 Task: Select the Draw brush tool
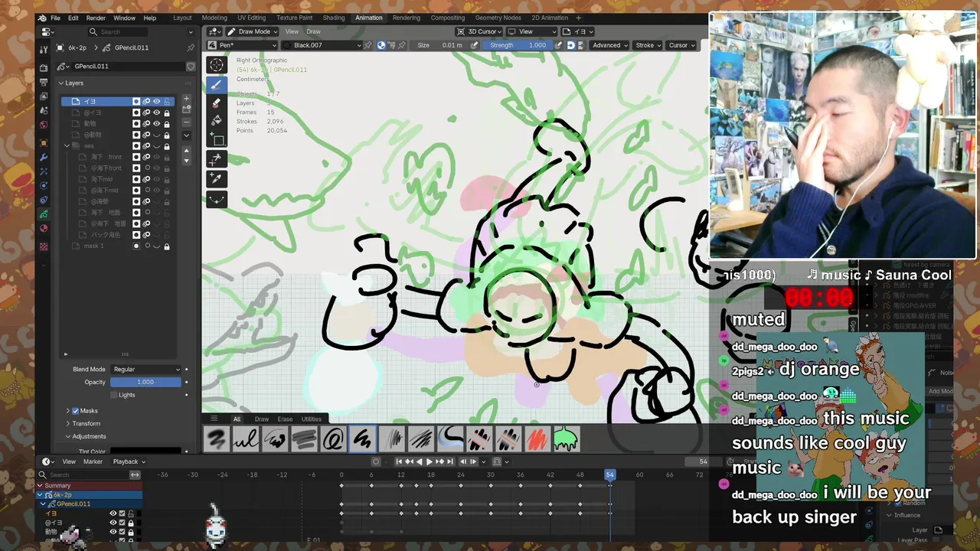(x=217, y=84)
